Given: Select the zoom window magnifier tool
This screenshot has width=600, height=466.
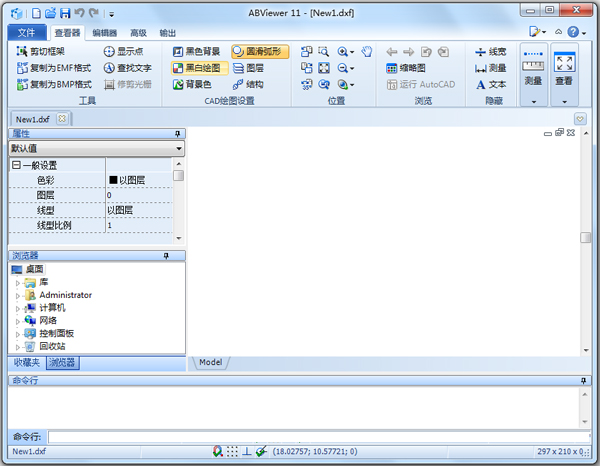Looking at the screenshot, I should tap(324, 51).
